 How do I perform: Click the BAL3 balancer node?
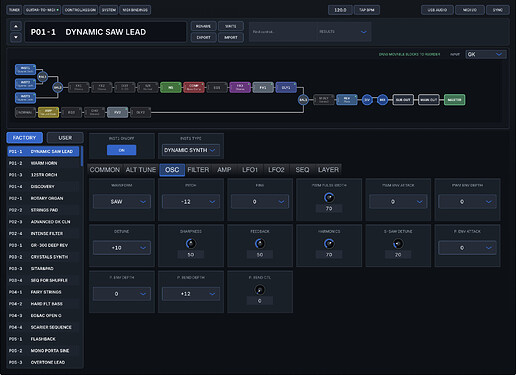[x=303, y=100]
